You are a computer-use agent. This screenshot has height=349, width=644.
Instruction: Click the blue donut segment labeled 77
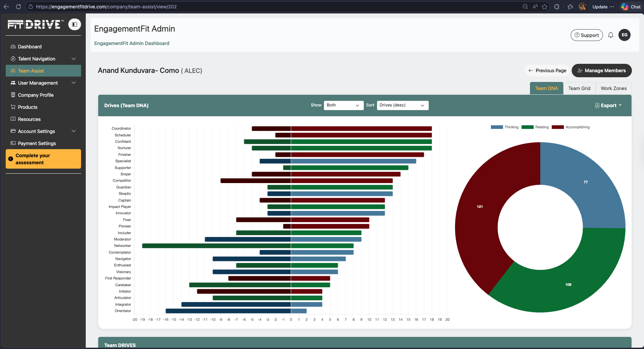click(585, 182)
